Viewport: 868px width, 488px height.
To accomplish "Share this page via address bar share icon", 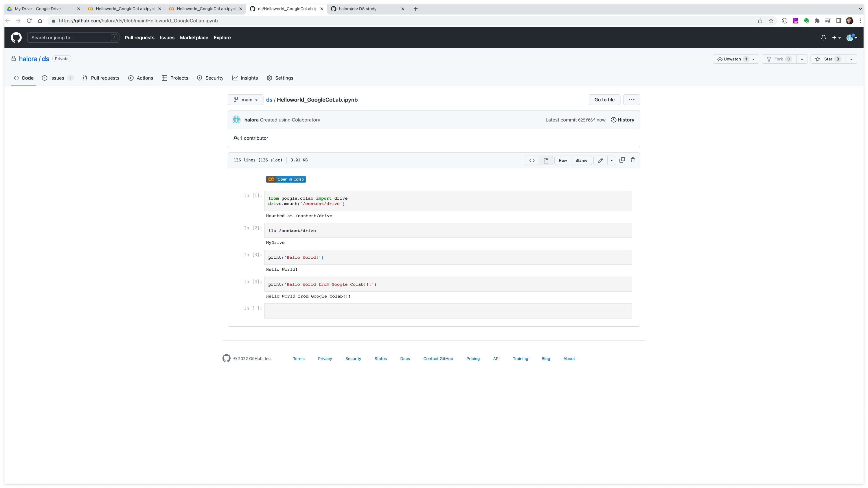I will point(760,21).
